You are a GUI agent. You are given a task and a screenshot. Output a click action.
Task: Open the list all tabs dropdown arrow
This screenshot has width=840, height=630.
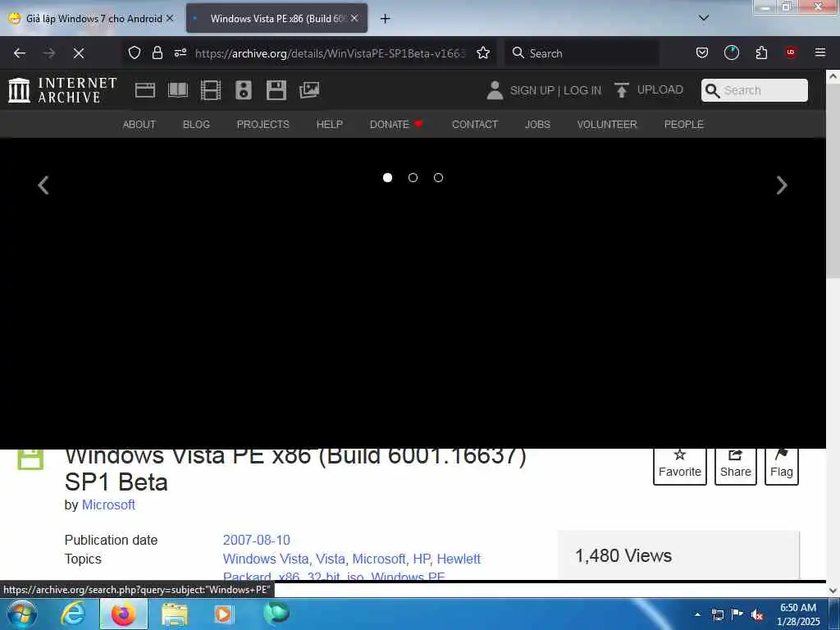[x=704, y=18]
